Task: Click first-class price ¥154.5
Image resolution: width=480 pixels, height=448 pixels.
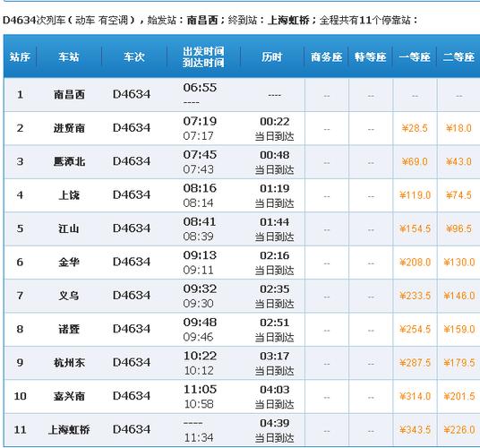Action: point(415,228)
